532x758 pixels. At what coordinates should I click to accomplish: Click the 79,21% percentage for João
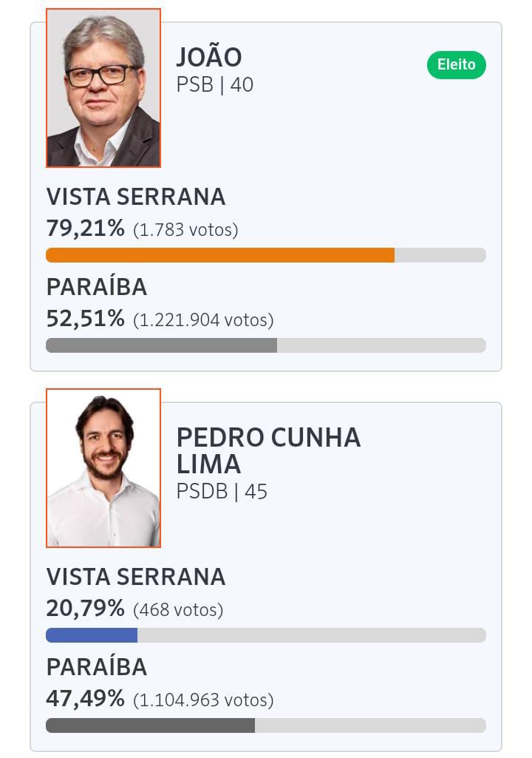pos(86,229)
